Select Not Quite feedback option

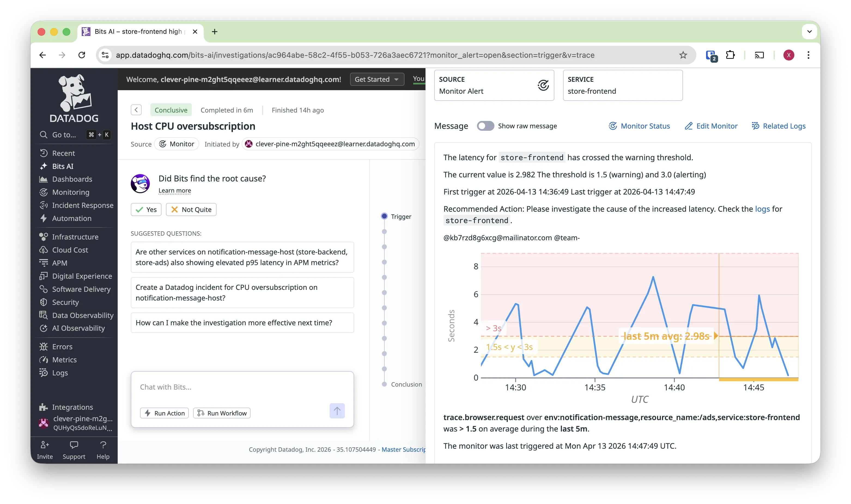pyautogui.click(x=191, y=210)
